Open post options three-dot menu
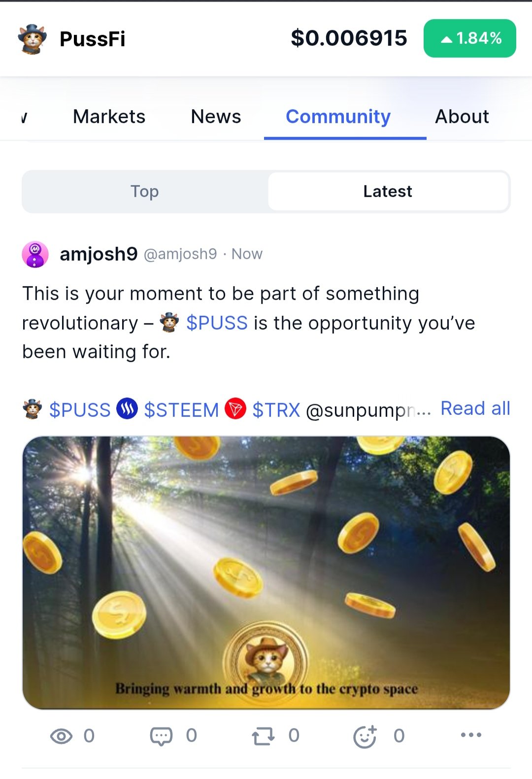The height and width of the screenshot is (779, 532). coord(471,735)
